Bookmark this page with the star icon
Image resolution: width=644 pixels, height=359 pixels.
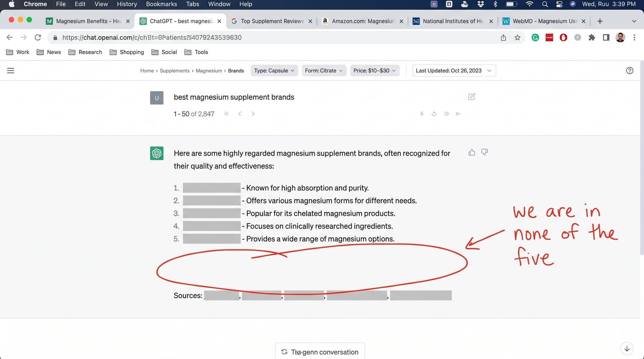point(517,38)
